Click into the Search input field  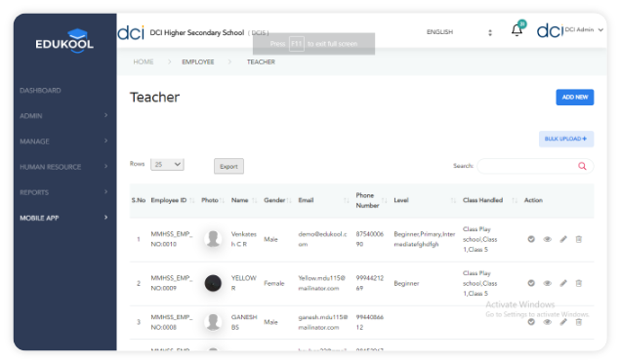527,166
